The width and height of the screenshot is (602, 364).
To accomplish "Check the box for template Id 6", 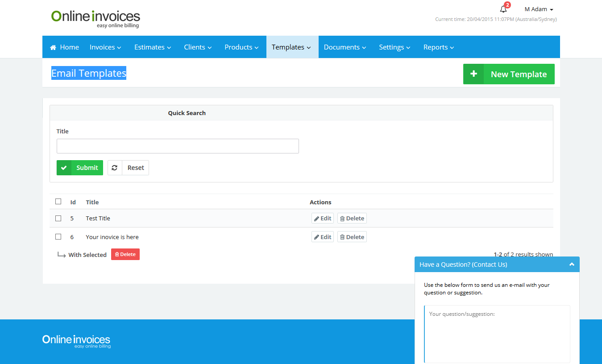I will pyautogui.click(x=58, y=237).
